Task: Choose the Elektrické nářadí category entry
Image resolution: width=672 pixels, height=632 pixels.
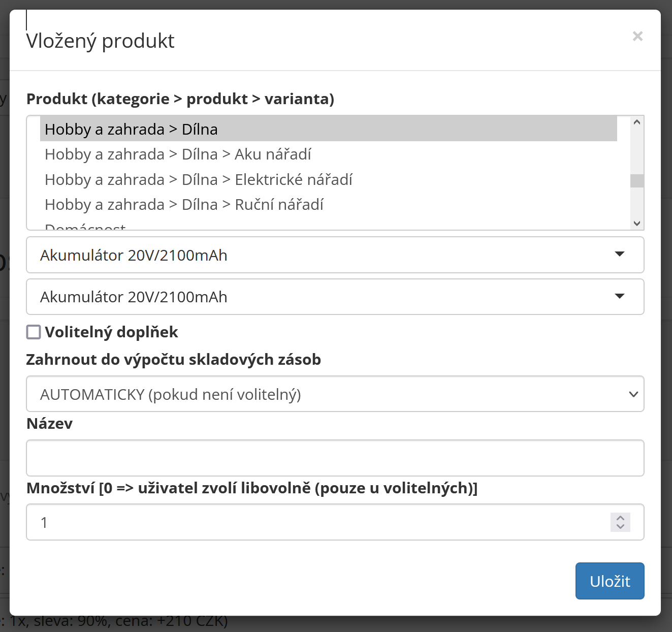Action: tap(329, 179)
